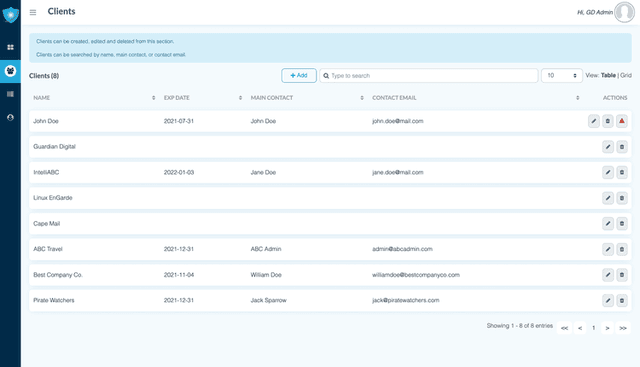640x367 pixels.
Task: Delete the Pirate Watchers client
Action: click(x=622, y=300)
